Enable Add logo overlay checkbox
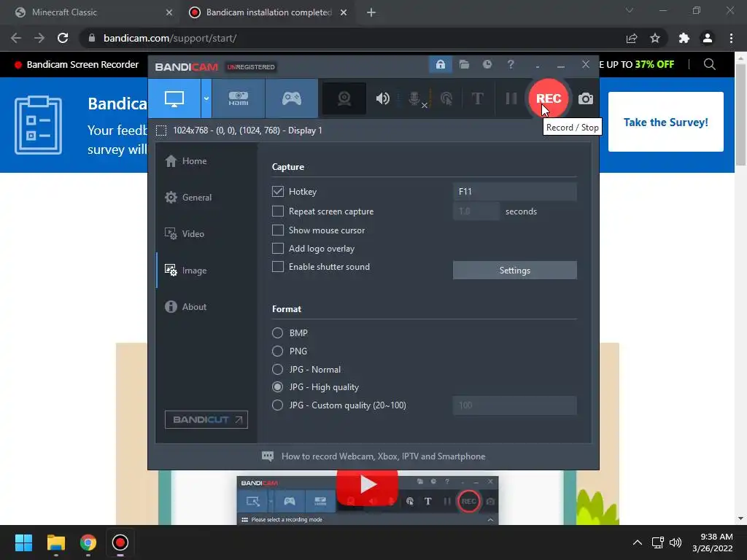The width and height of the screenshot is (747, 560). [x=278, y=248]
